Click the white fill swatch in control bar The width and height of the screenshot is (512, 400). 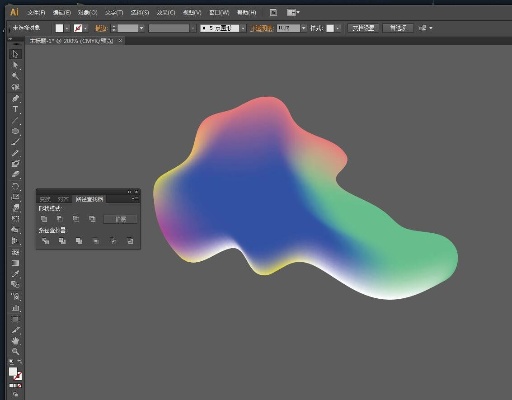pos(59,28)
